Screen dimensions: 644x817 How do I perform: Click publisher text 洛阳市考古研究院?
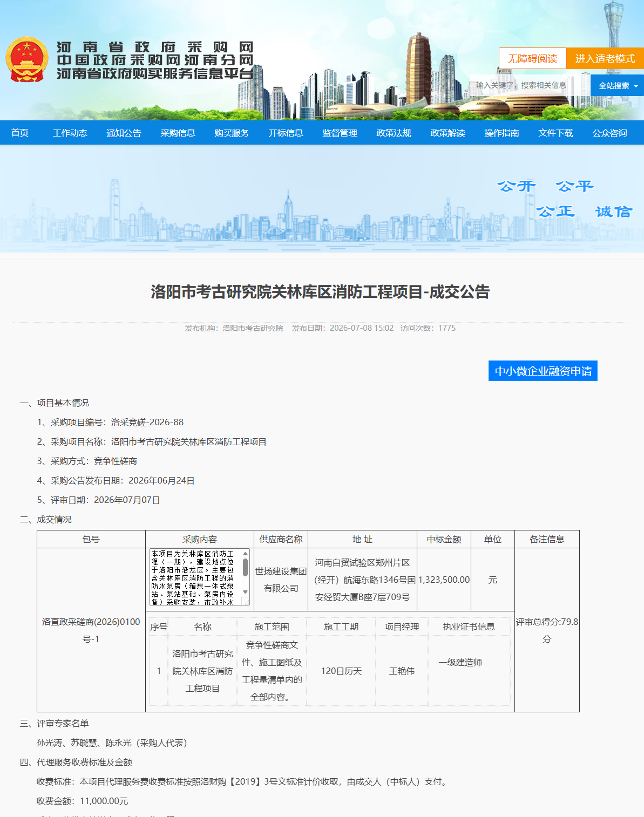(253, 328)
